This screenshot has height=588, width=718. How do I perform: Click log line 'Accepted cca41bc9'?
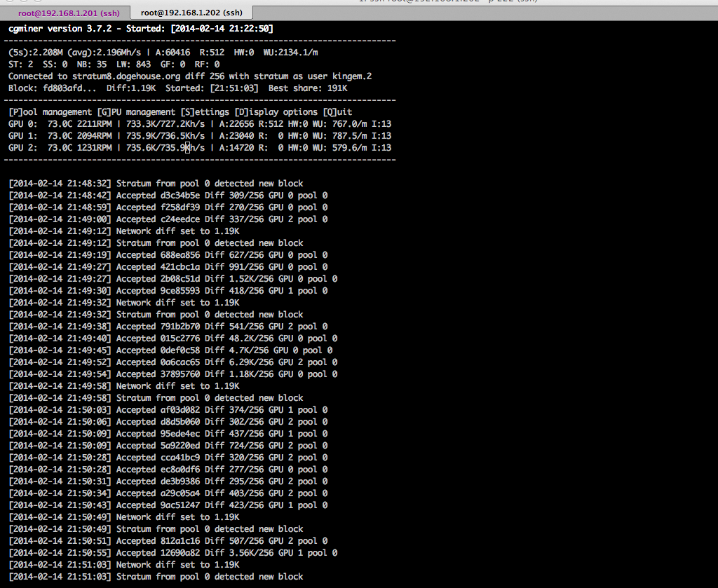pos(168,457)
